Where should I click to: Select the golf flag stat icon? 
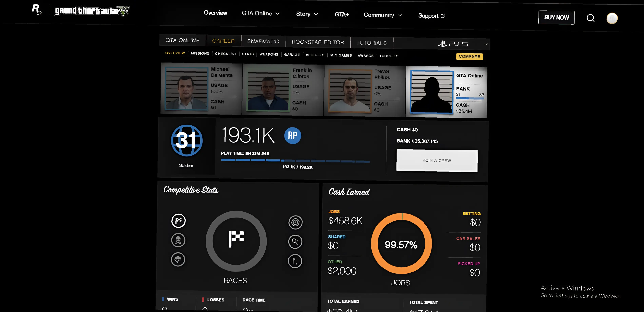pyautogui.click(x=295, y=261)
